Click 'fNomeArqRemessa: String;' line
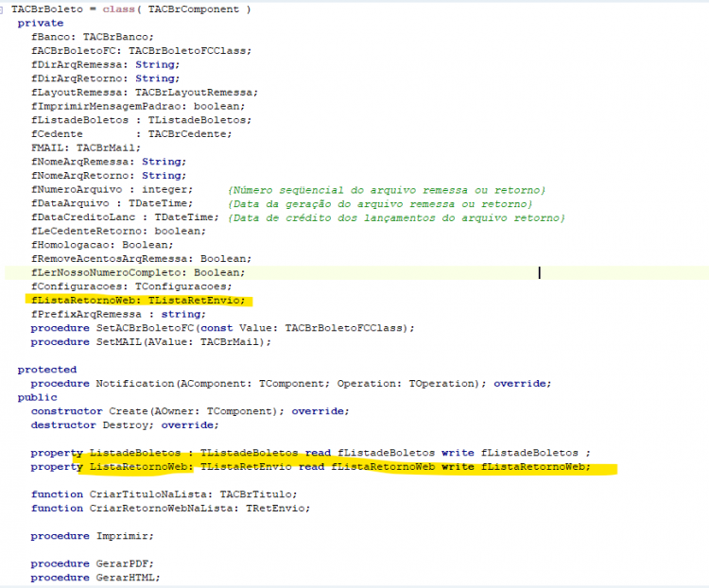 pos(109,162)
